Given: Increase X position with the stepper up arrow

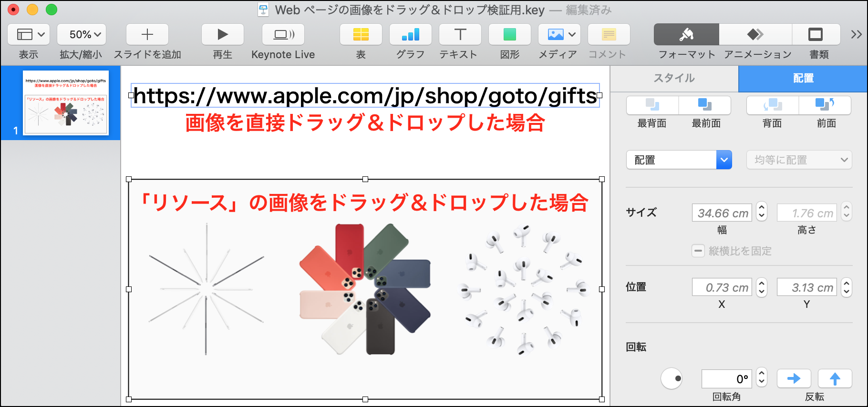Looking at the screenshot, I should (762, 283).
